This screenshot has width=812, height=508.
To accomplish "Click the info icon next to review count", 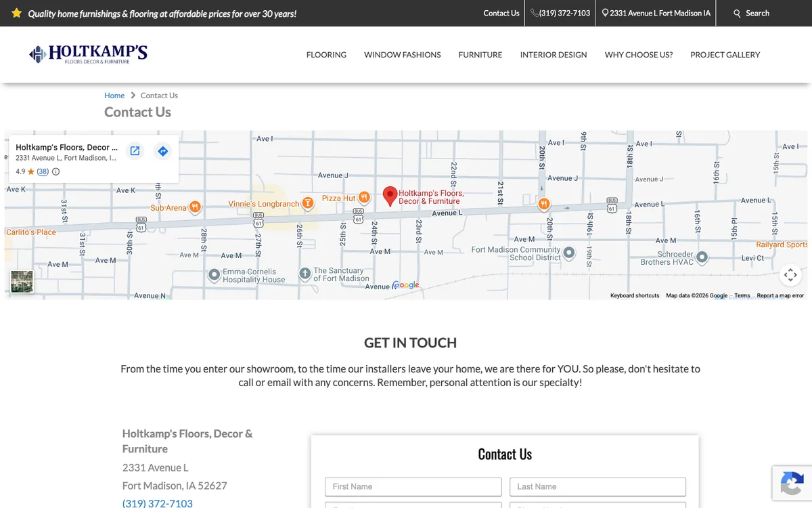I will tap(56, 171).
